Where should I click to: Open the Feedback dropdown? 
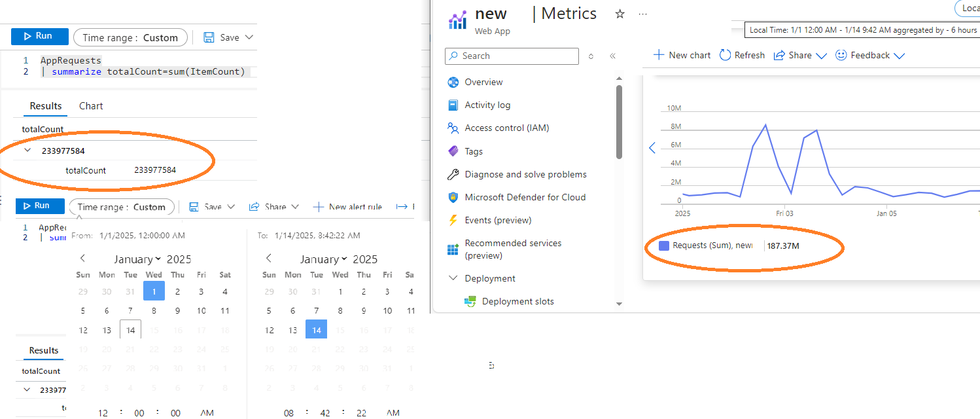[869, 55]
